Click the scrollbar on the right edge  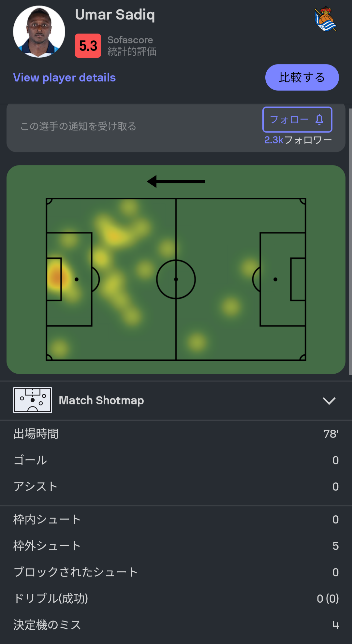pos(350,241)
